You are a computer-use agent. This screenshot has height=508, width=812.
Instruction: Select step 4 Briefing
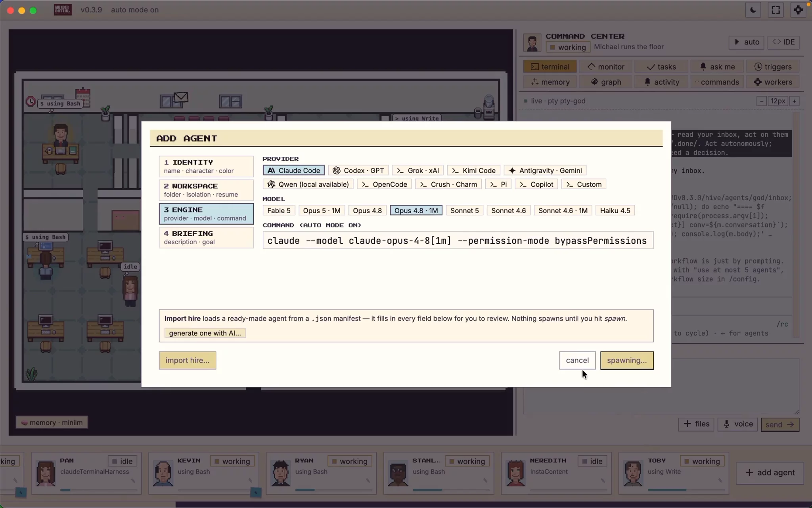pyautogui.click(x=206, y=237)
